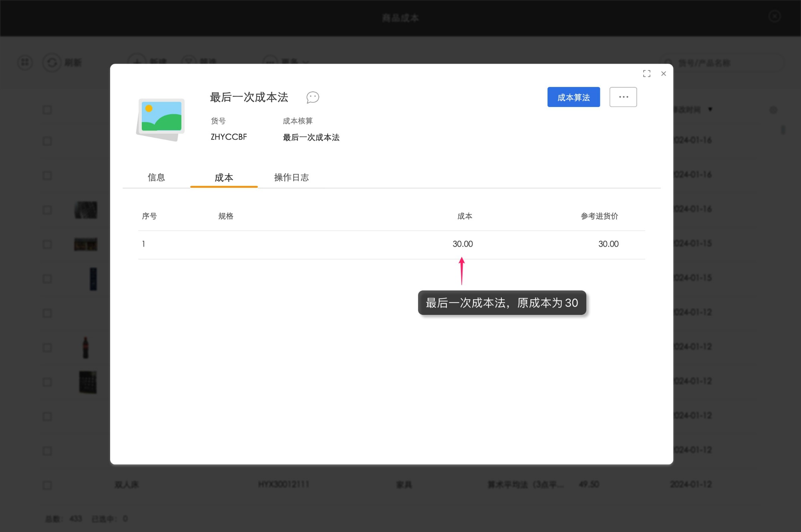Click the blue 成本算法 button
Screen dimensions: 801x532
coord(574,97)
